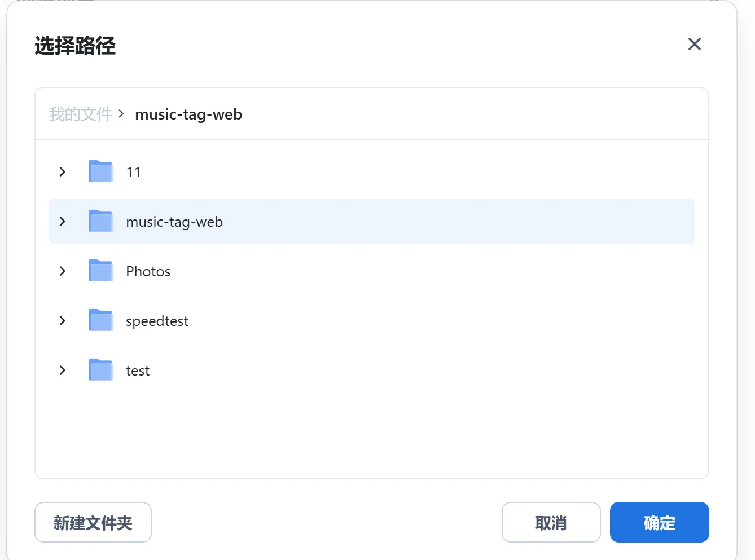Click the 新建文件夹 button
The width and height of the screenshot is (755, 560).
click(93, 522)
